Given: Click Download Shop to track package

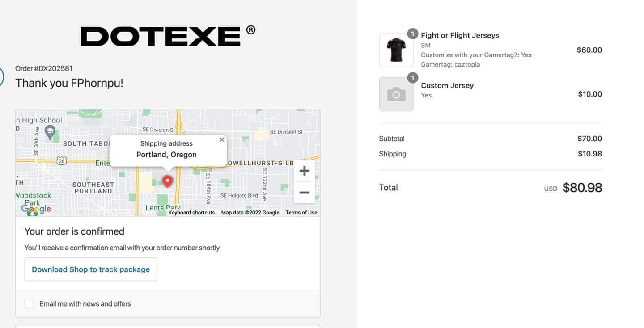Looking at the screenshot, I should point(91,269).
